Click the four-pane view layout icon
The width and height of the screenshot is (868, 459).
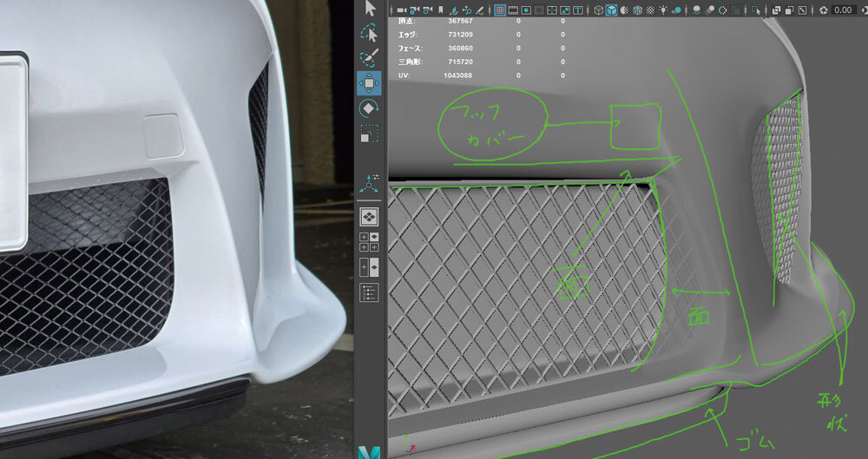coord(369,241)
